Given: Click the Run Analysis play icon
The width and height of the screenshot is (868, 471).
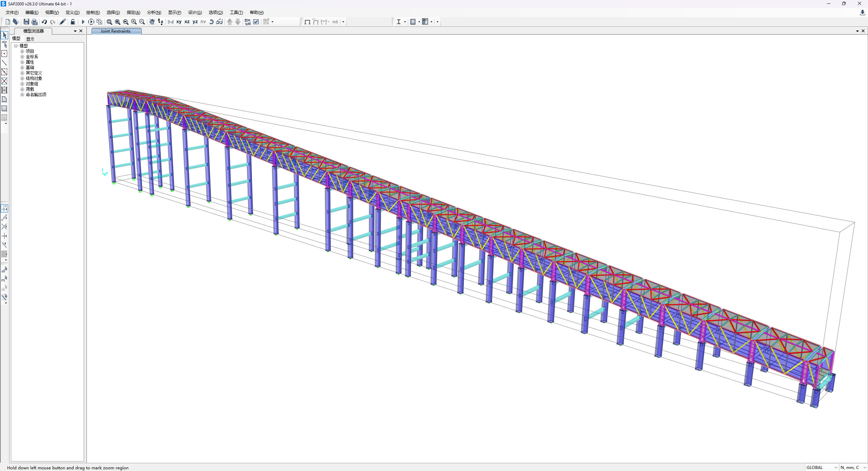Looking at the screenshot, I should [x=83, y=22].
